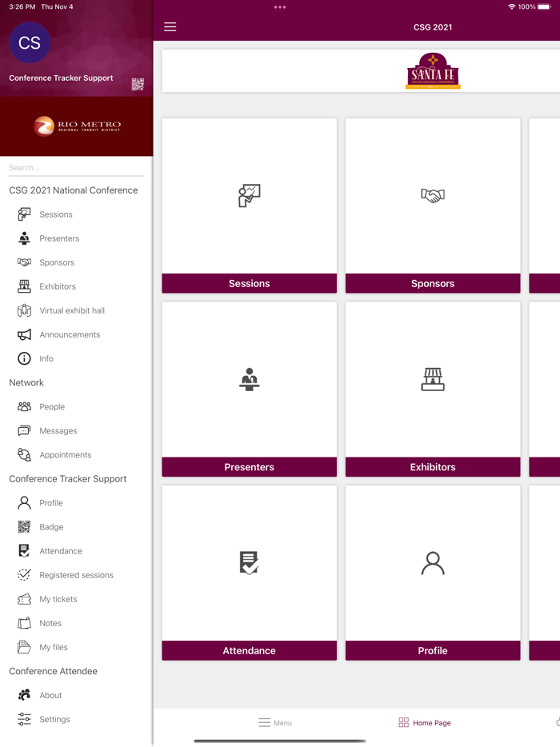This screenshot has height=747, width=560.
Task: Click the Appointments icon in sidebar
Action: [x=24, y=454]
